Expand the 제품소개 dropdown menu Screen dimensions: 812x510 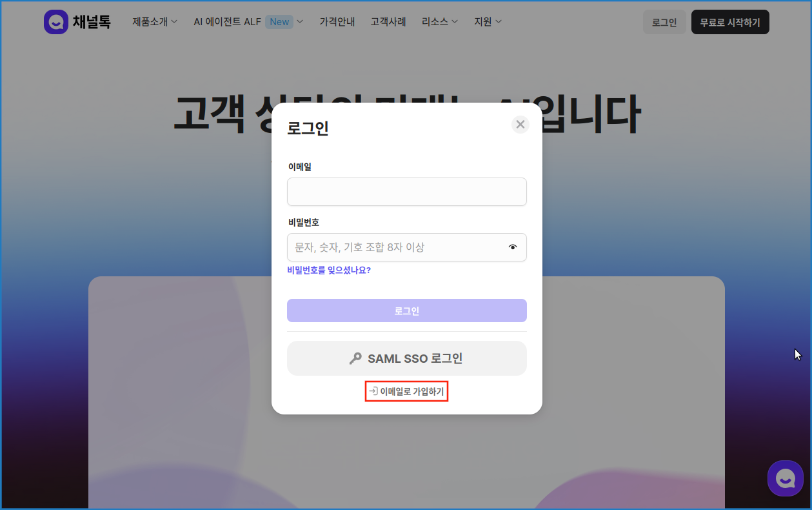pos(155,22)
